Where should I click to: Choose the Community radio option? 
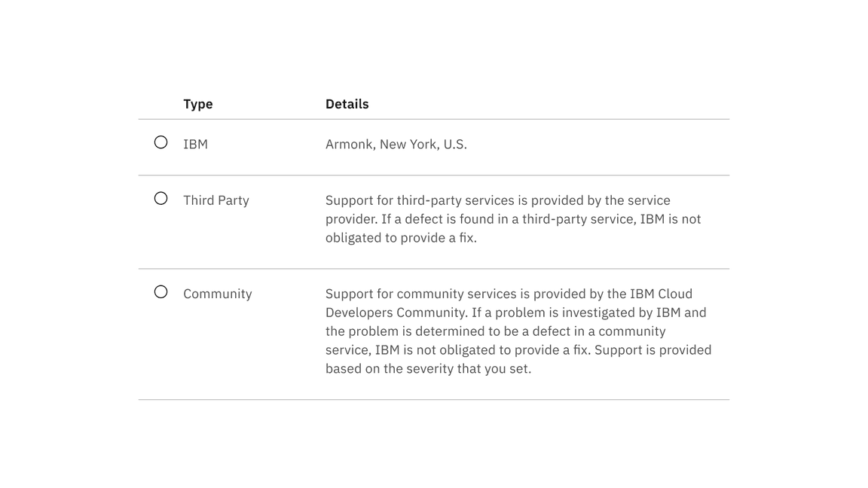tap(160, 291)
